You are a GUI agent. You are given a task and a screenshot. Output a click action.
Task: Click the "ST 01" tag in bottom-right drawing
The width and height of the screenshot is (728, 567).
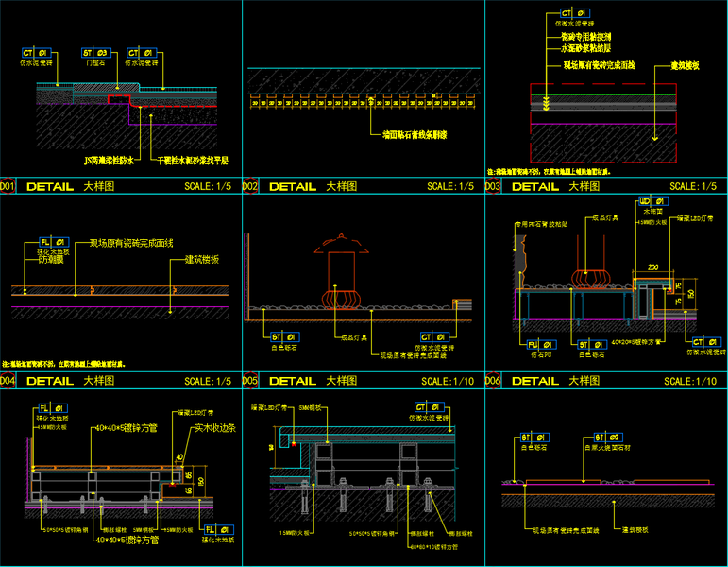pos(534,438)
